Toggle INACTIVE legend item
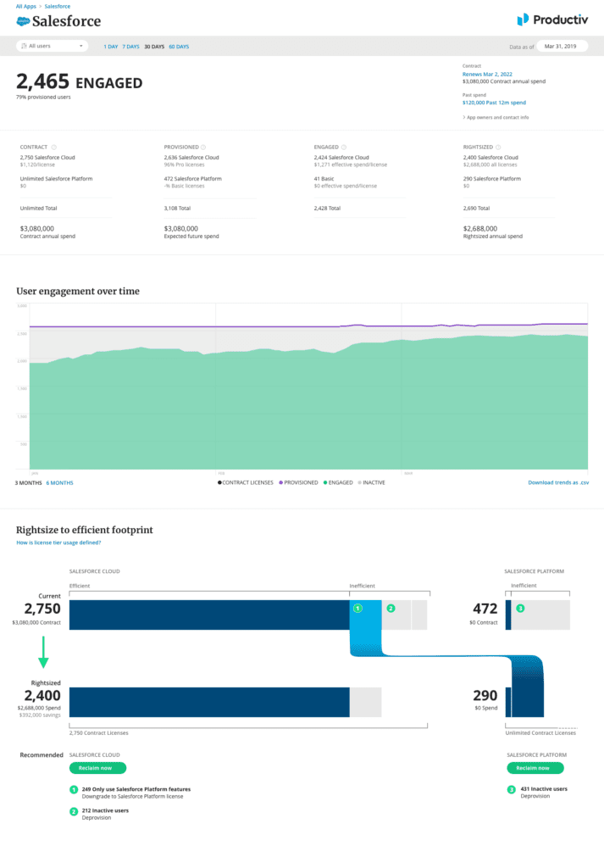The width and height of the screenshot is (604, 868). 372,482
